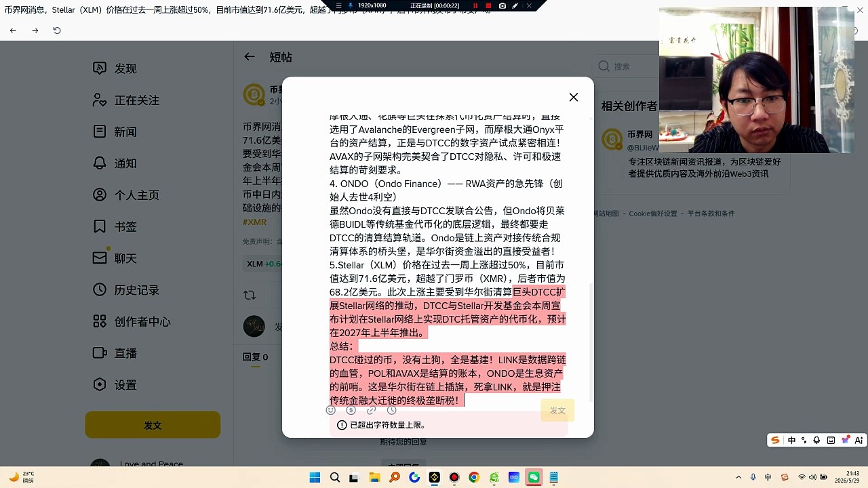Click the 聊天 envelope icon
Screen dimensions: 868x488
(x=100, y=258)
